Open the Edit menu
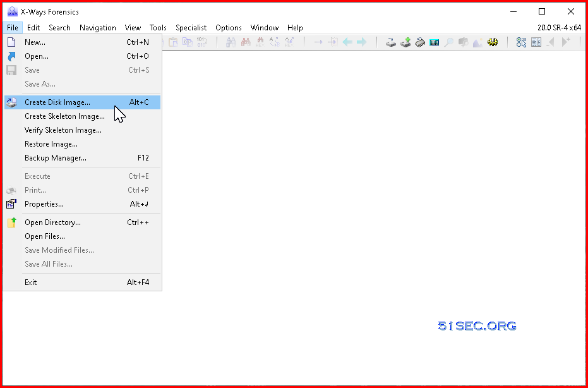 (x=33, y=28)
